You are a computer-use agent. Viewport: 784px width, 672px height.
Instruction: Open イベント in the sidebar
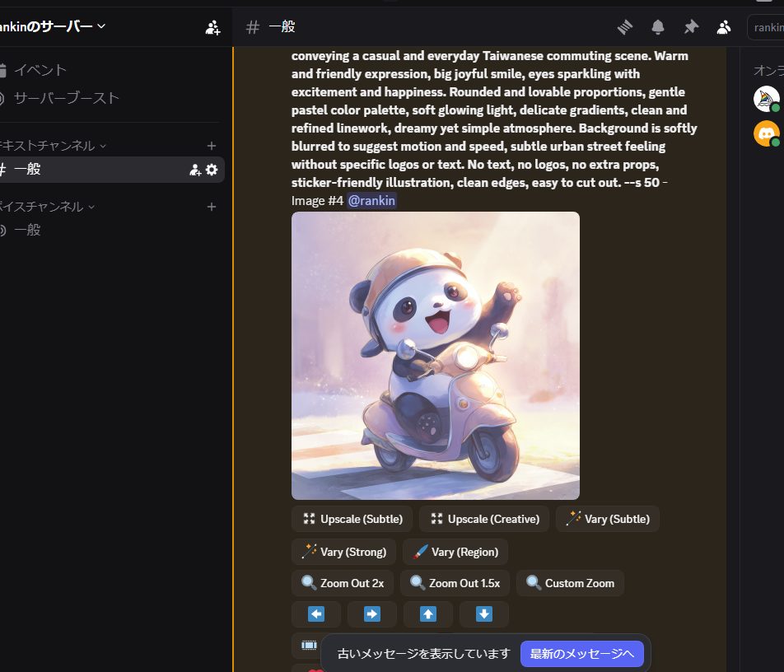point(40,70)
